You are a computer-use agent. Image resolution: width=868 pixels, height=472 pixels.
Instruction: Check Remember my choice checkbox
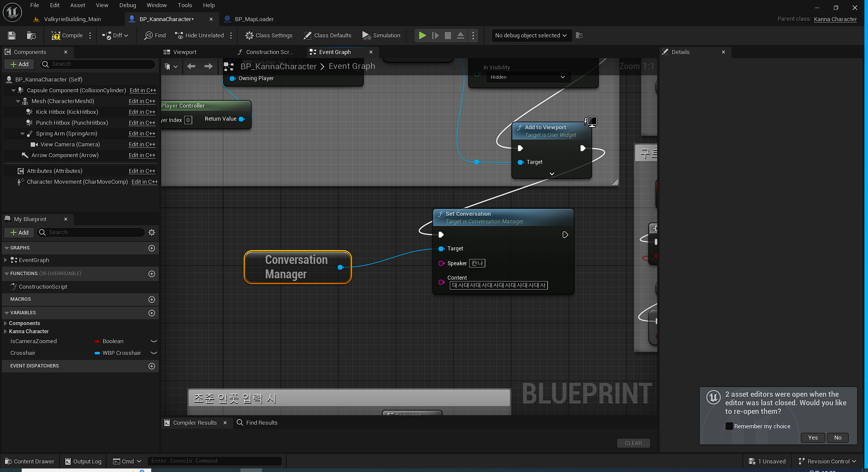tap(729, 426)
